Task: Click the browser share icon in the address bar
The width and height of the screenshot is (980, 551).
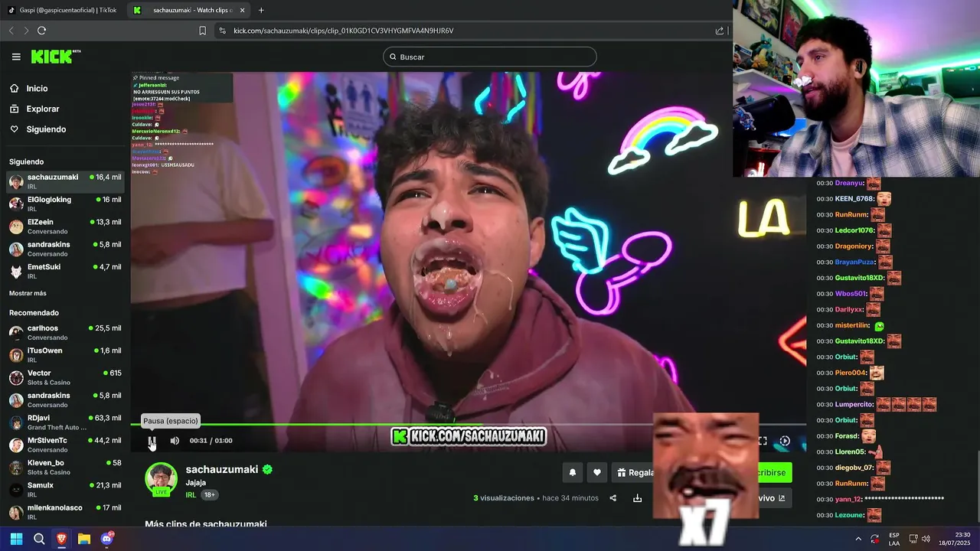Action: [x=720, y=31]
